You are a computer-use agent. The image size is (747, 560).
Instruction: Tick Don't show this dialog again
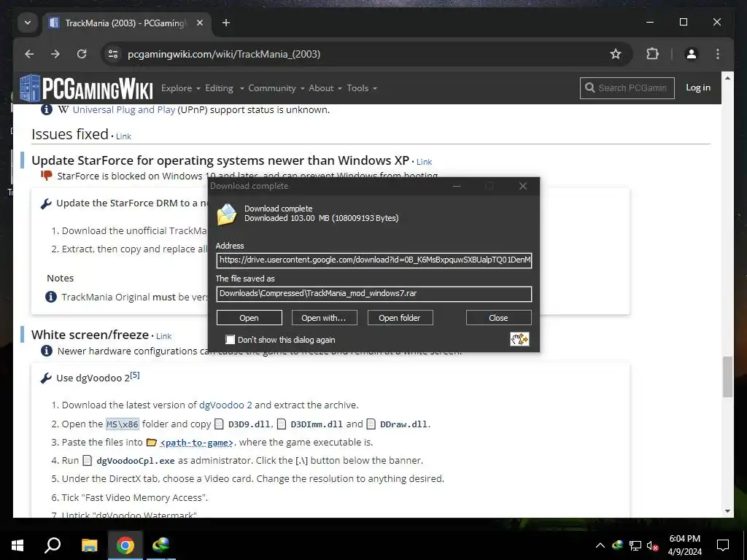click(x=230, y=340)
